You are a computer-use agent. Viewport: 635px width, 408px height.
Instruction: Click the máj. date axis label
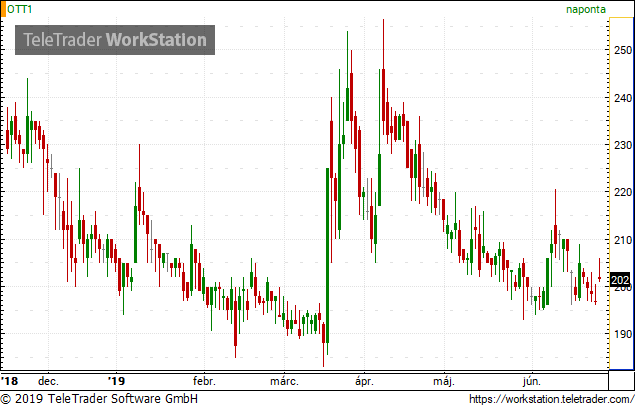click(x=444, y=381)
